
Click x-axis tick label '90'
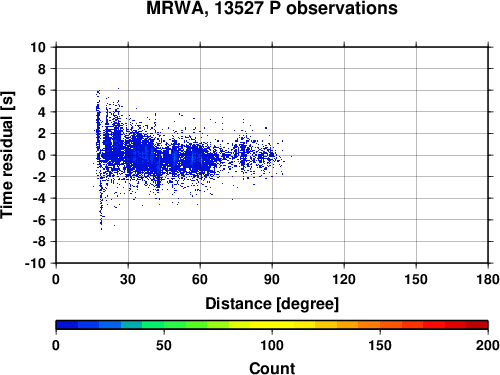272,279
